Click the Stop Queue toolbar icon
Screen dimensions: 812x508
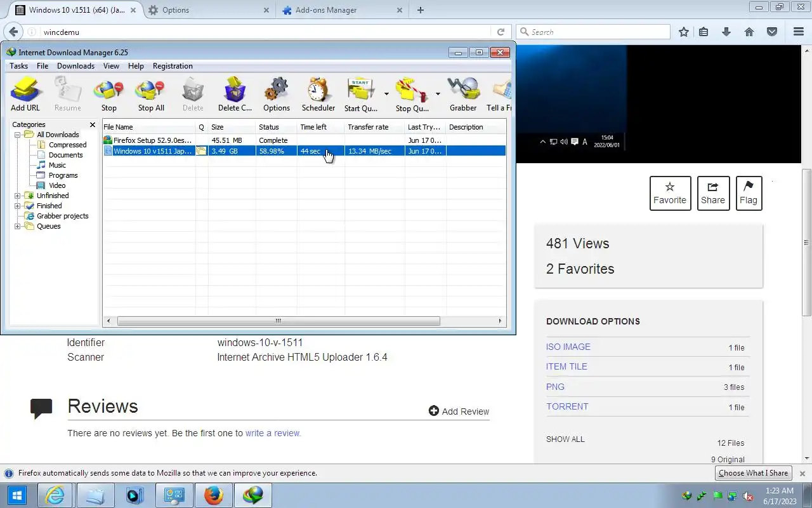click(412, 94)
